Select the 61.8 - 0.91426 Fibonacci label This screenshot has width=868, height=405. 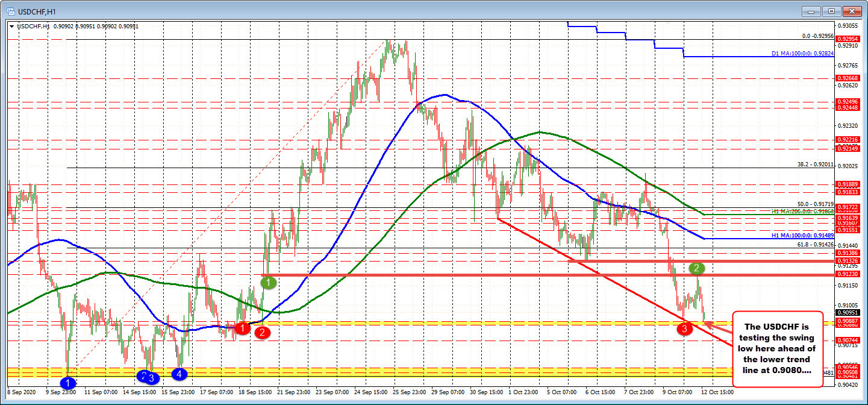[x=815, y=245]
